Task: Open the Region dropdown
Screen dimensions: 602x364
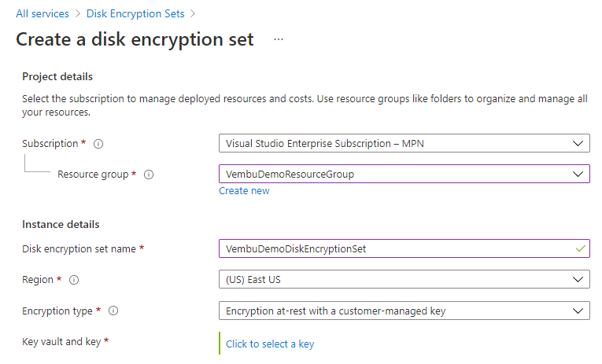Action: coord(393,279)
